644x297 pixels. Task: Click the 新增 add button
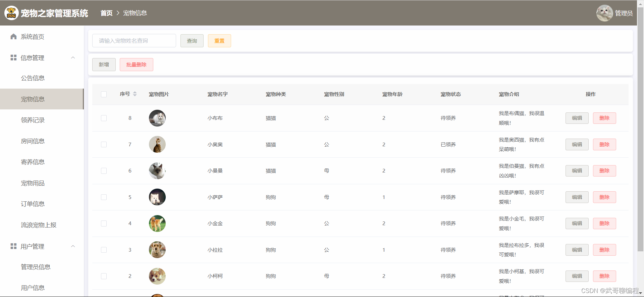pos(104,64)
